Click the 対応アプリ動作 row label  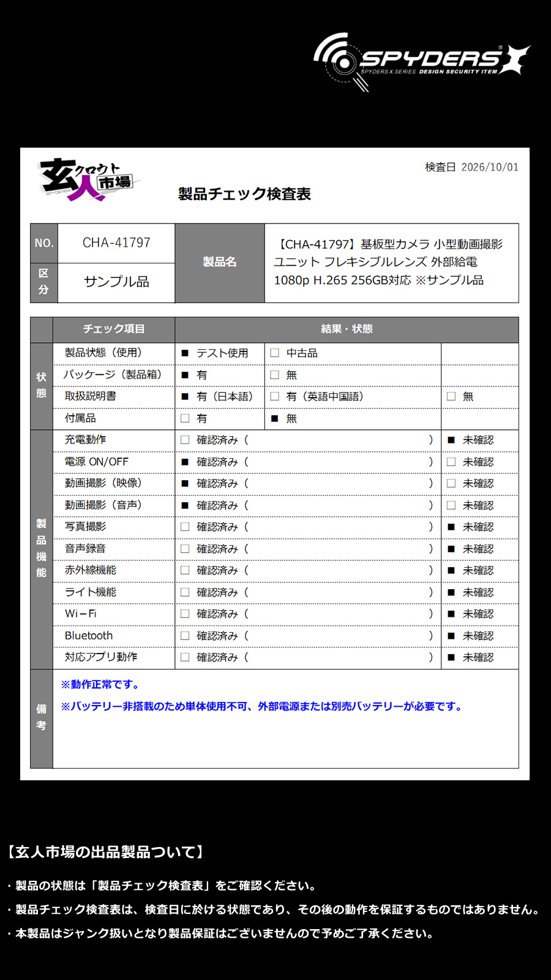[x=101, y=657]
